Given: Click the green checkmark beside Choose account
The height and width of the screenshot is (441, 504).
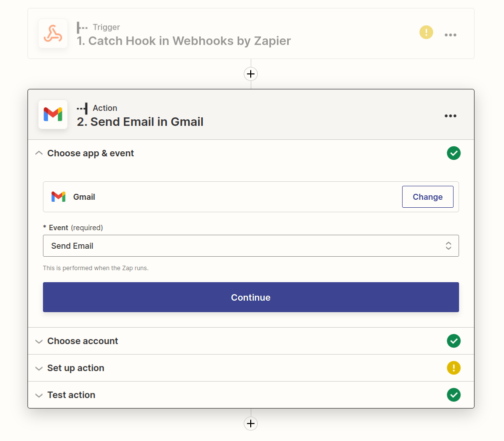Looking at the screenshot, I should 454,341.
